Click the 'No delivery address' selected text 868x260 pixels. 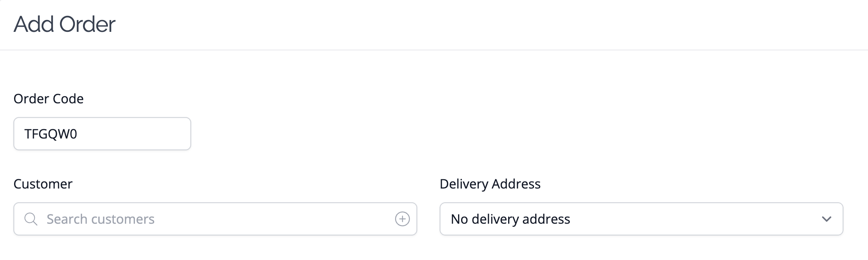510,219
